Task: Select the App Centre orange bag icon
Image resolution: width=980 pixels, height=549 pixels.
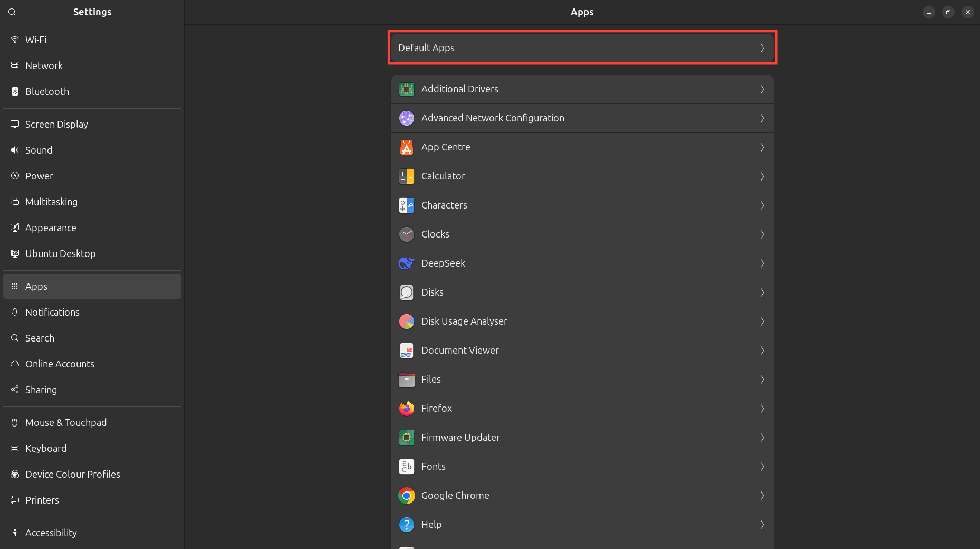Action: tap(407, 147)
